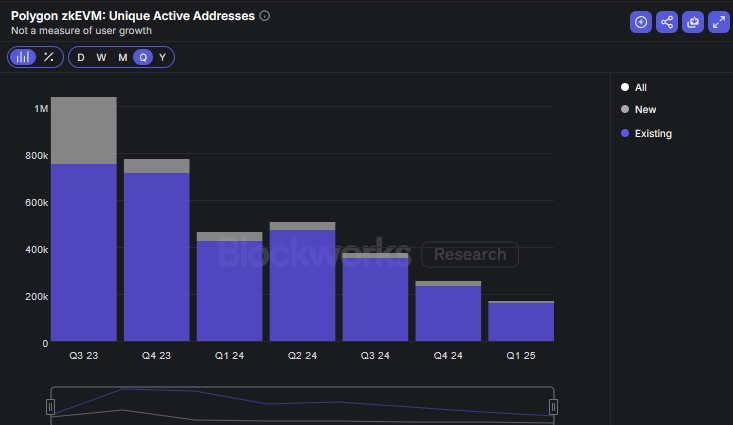Click the '1M' y-axis label
733x425 pixels.
click(x=41, y=108)
